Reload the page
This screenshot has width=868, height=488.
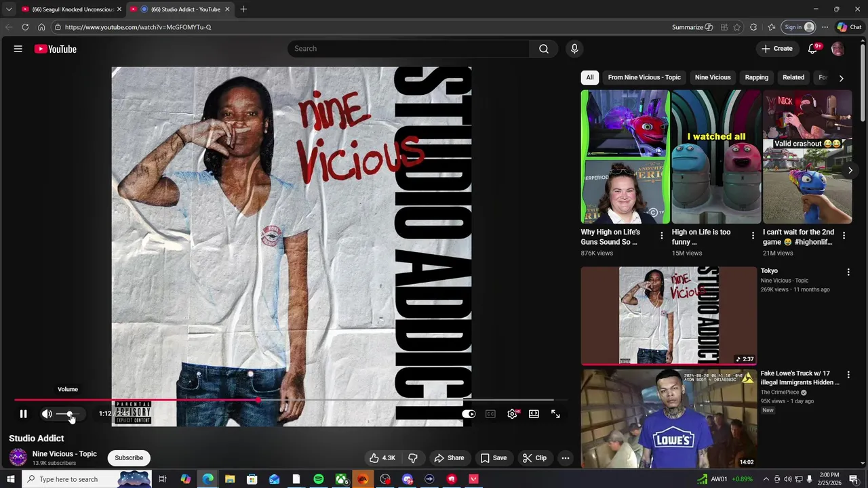pyautogui.click(x=25, y=27)
